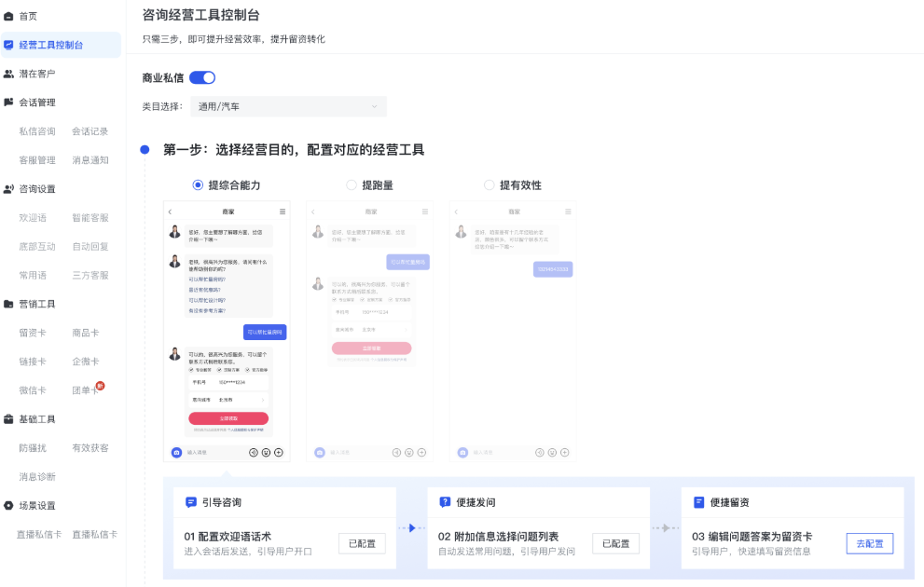Screen dimensions: 924x587
Task: Click the 提有效性 phone preview thumbnail
Action: pyautogui.click(x=513, y=332)
